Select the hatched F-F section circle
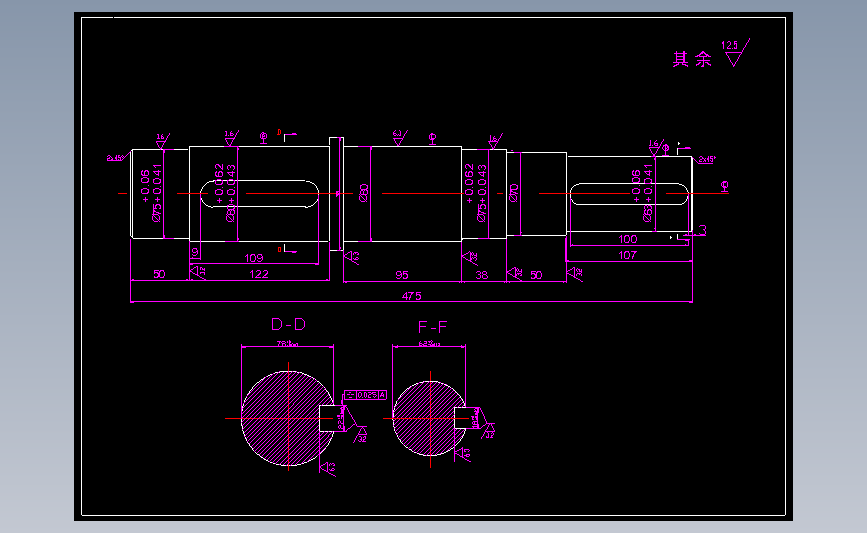867x533 pixels. (x=430, y=419)
